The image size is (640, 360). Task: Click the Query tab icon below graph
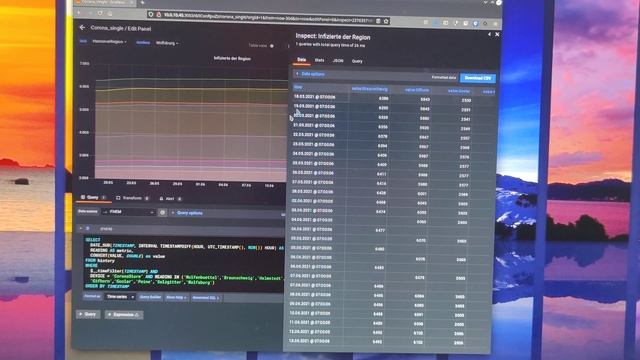(x=83, y=197)
